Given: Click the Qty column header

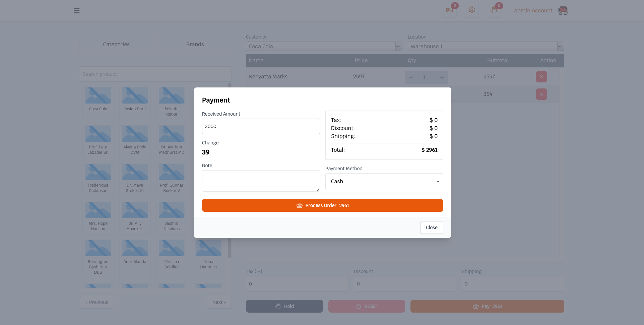Looking at the screenshot, I should [412, 61].
